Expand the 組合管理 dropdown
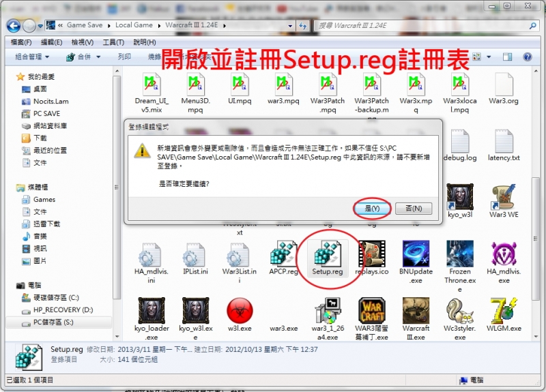This screenshot has width=546, height=392. [32, 57]
